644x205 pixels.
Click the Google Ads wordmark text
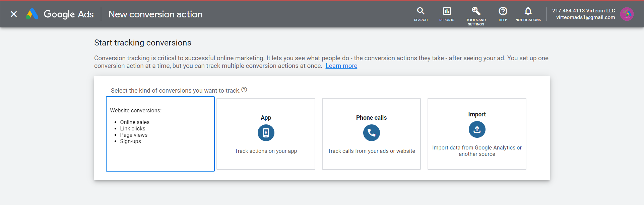[69, 14]
